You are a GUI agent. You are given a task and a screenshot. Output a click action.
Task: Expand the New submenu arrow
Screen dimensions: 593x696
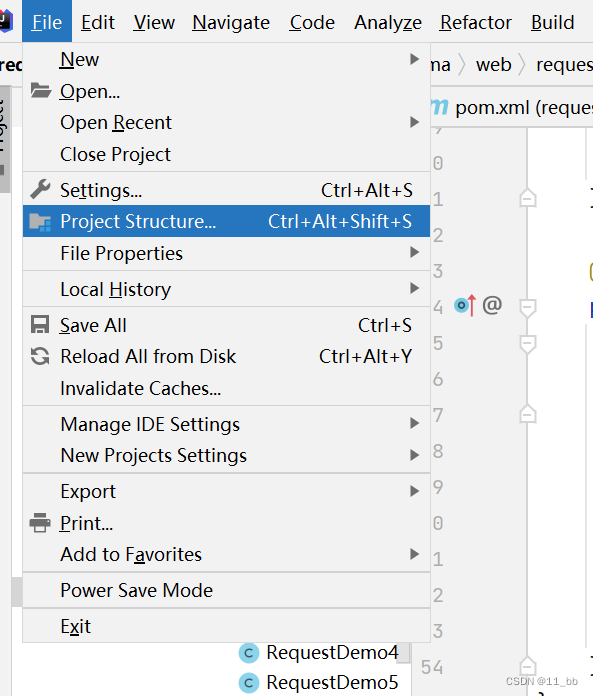[414, 59]
